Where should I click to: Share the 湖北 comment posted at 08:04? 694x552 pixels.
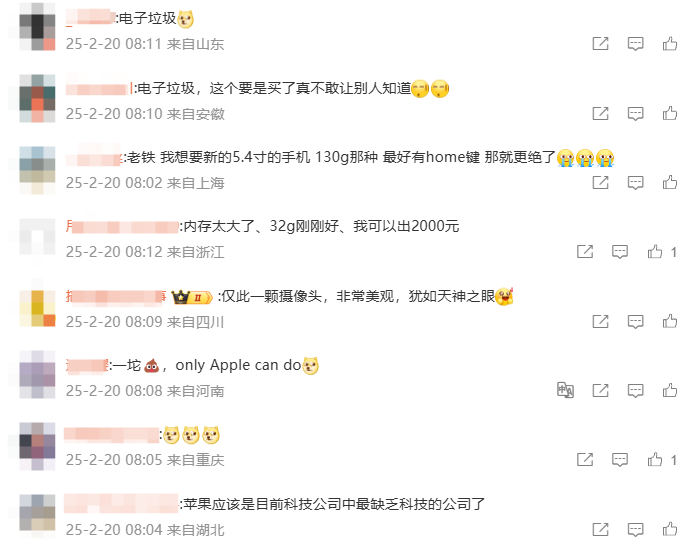pos(601,529)
